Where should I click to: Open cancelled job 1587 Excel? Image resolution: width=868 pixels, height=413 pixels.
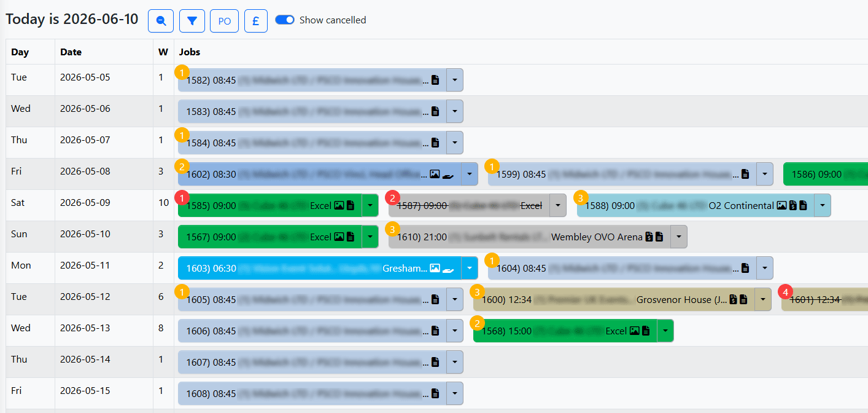coord(469,205)
